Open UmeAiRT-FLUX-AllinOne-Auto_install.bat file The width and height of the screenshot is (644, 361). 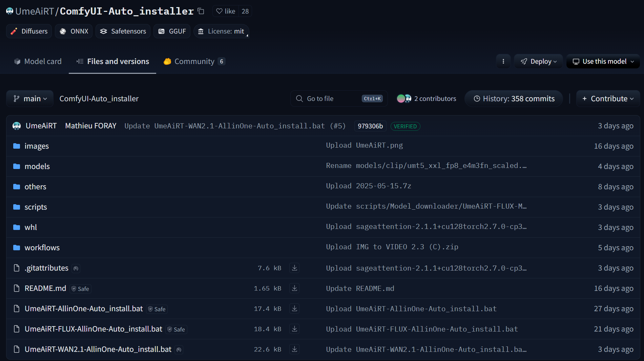pos(94,329)
